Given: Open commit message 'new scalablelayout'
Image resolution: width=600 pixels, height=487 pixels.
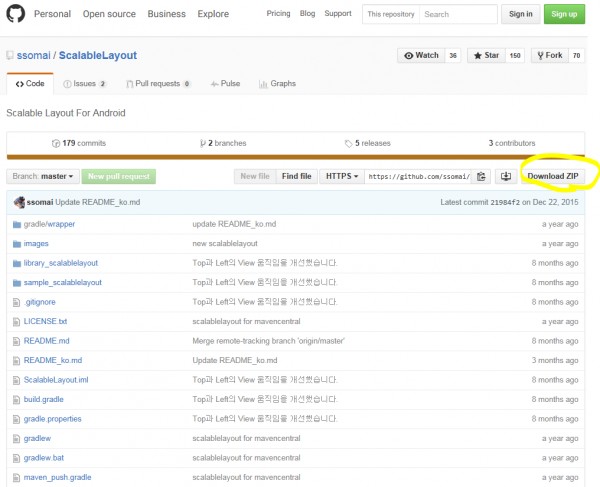Looking at the screenshot, I should click(225, 244).
